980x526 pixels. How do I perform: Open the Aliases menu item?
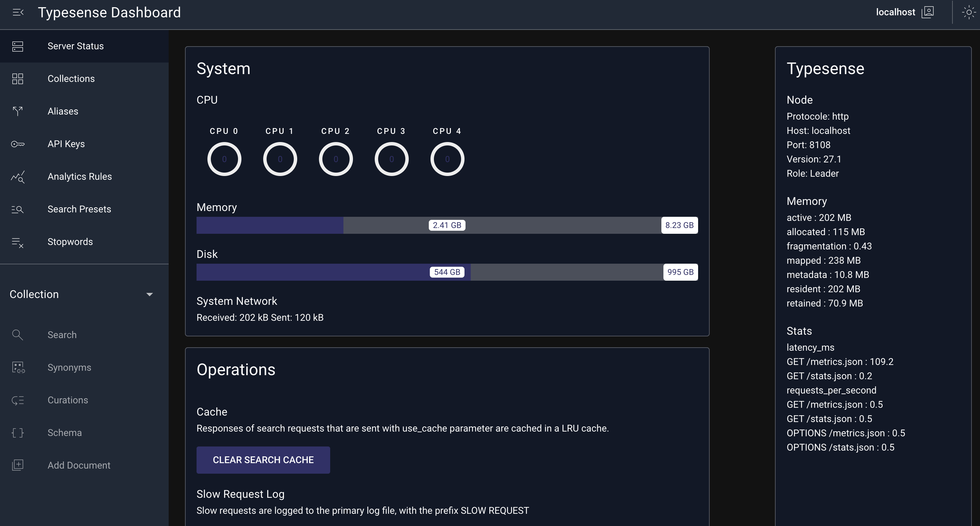(x=84, y=111)
